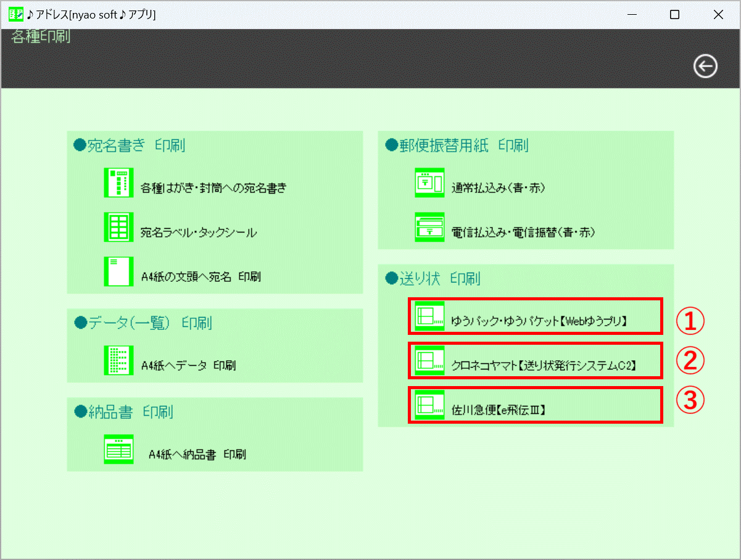This screenshot has width=741, height=560.
Task: Click the ゆうパック waybill icon
Action: point(429,316)
